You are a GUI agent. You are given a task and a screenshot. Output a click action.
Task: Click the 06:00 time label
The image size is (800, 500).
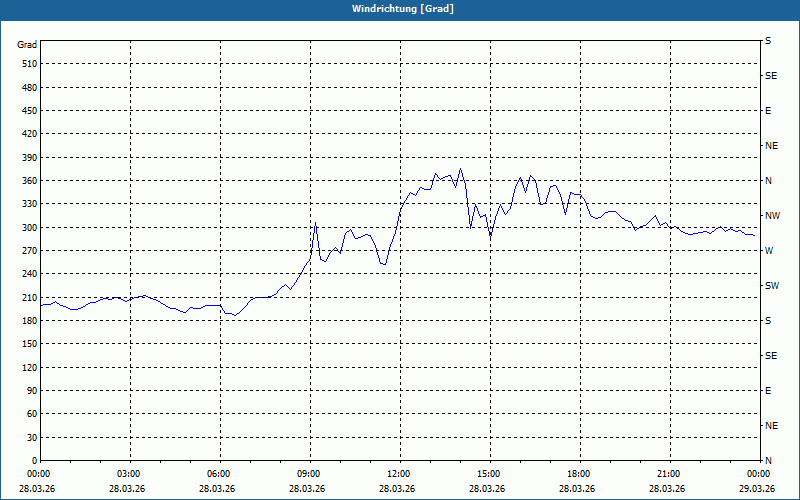point(218,474)
